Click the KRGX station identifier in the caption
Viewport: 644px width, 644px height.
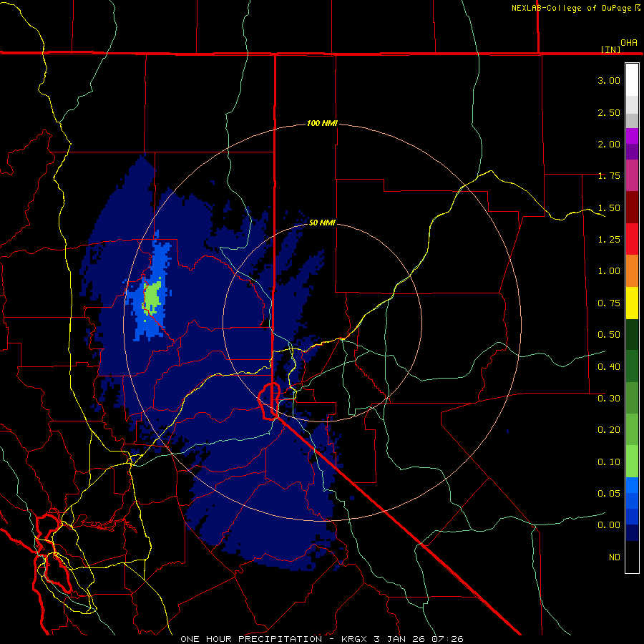pos(354,639)
